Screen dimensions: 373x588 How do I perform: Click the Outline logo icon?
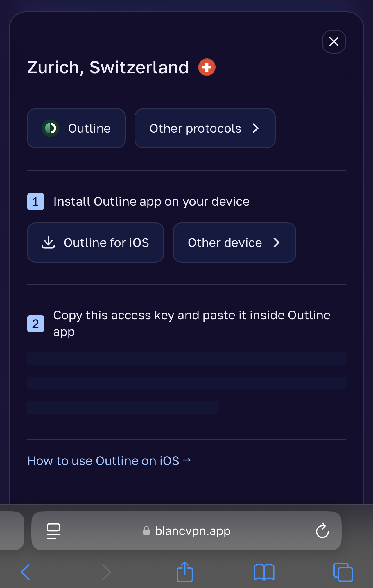51,128
